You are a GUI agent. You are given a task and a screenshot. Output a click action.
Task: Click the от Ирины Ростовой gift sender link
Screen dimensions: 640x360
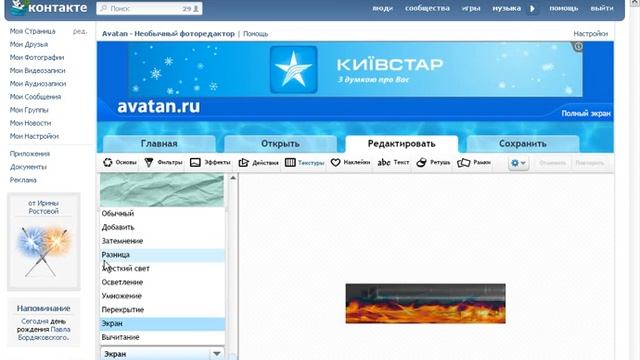44,207
